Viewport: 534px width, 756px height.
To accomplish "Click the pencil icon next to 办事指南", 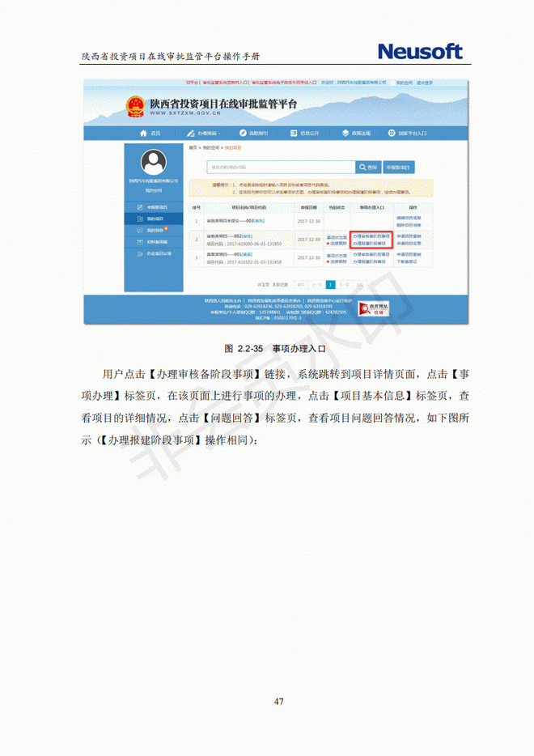I will coord(191,133).
